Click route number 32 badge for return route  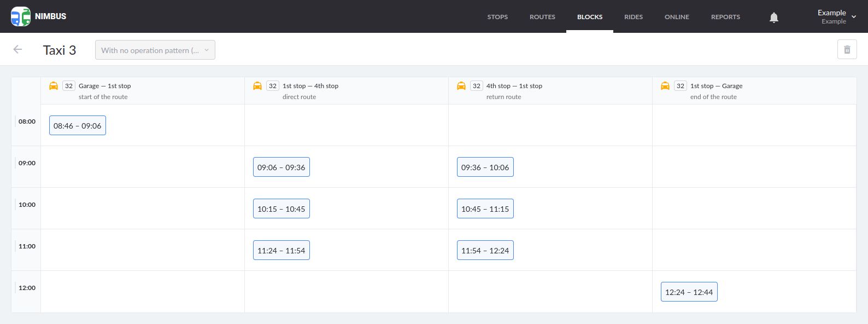(x=477, y=86)
